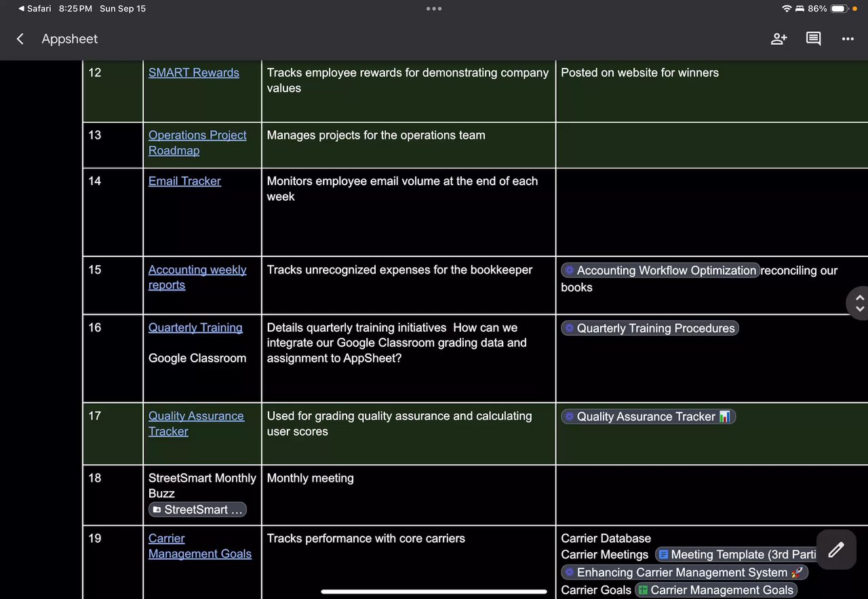Image resolution: width=868 pixels, height=599 pixels.
Task: Open the SMART Rewards link
Action: (x=194, y=73)
